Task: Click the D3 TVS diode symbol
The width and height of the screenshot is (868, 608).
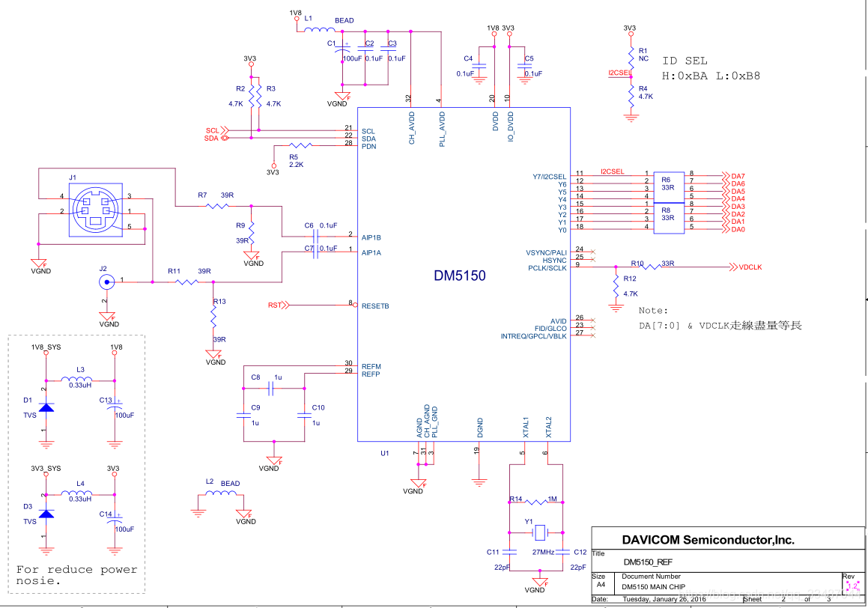Action: (x=46, y=514)
